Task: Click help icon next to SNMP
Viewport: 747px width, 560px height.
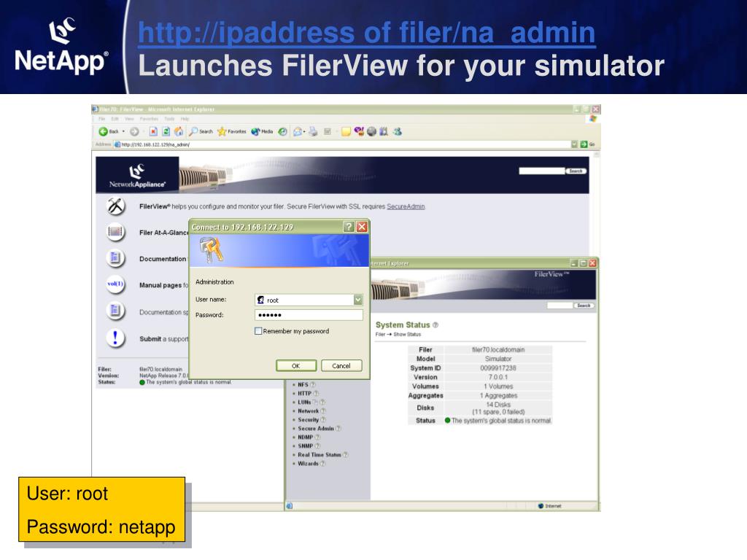Action: (317, 446)
